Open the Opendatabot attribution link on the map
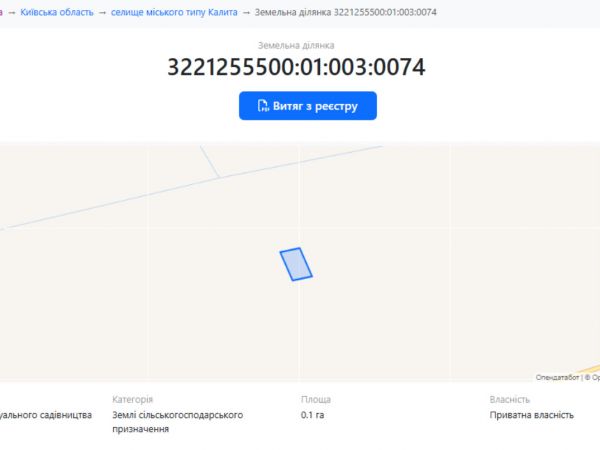This screenshot has height=450, width=600. [558, 377]
